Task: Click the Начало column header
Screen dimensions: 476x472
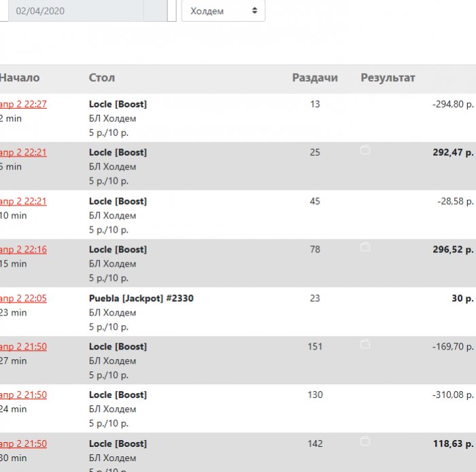Action: (20, 78)
